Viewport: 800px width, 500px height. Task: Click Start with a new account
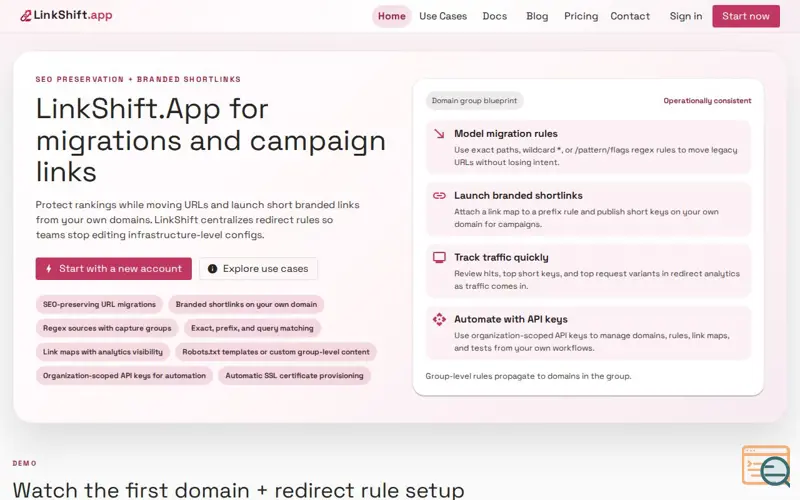113,268
